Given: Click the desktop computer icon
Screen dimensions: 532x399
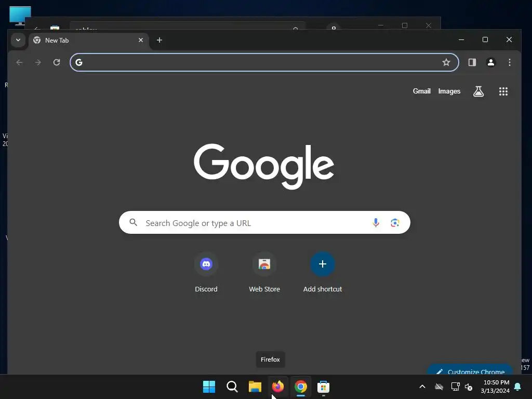Looking at the screenshot, I should point(20,16).
